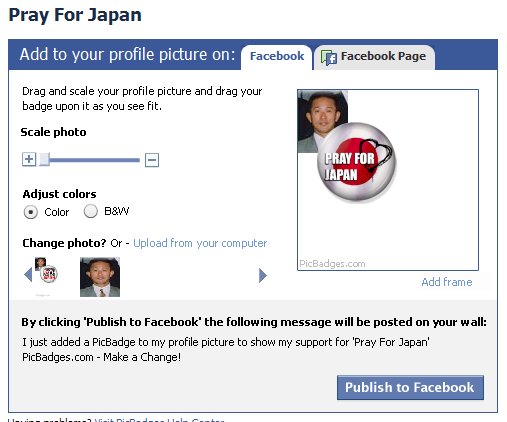The height and width of the screenshot is (422, 507).
Task: Click the Add frame link
Action: click(447, 282)
